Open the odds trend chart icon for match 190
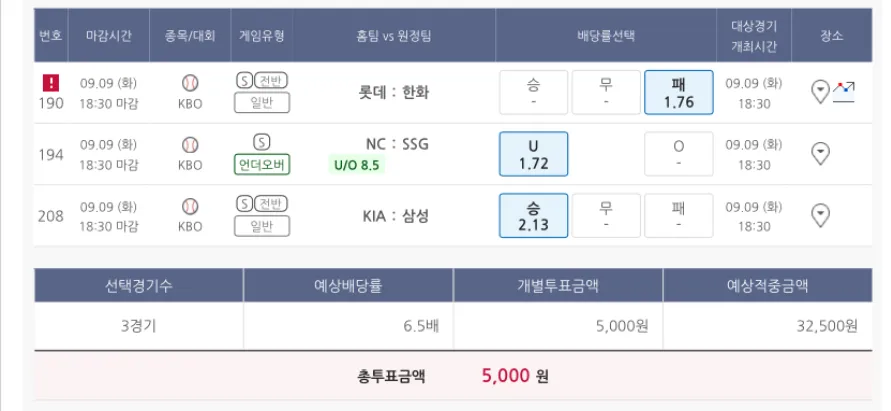Viewport: 891px width, 411px height. (845, 91)
